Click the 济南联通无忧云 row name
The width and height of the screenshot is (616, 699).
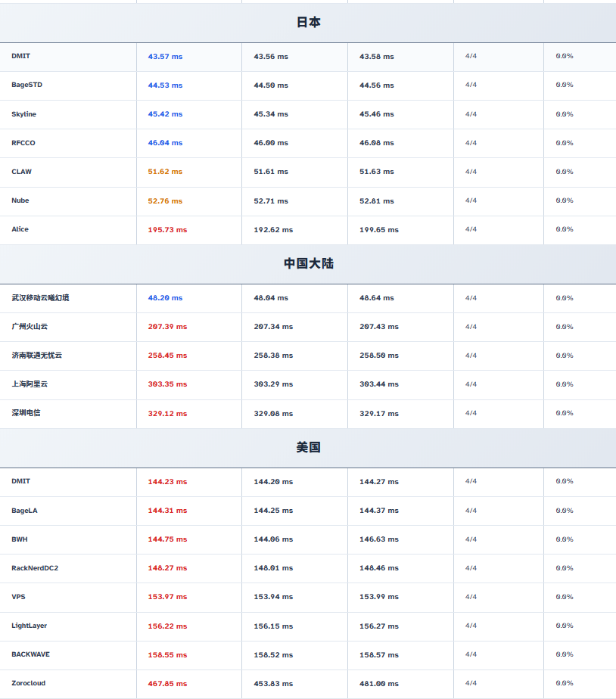pyautogui.click(x=37, y=356)
